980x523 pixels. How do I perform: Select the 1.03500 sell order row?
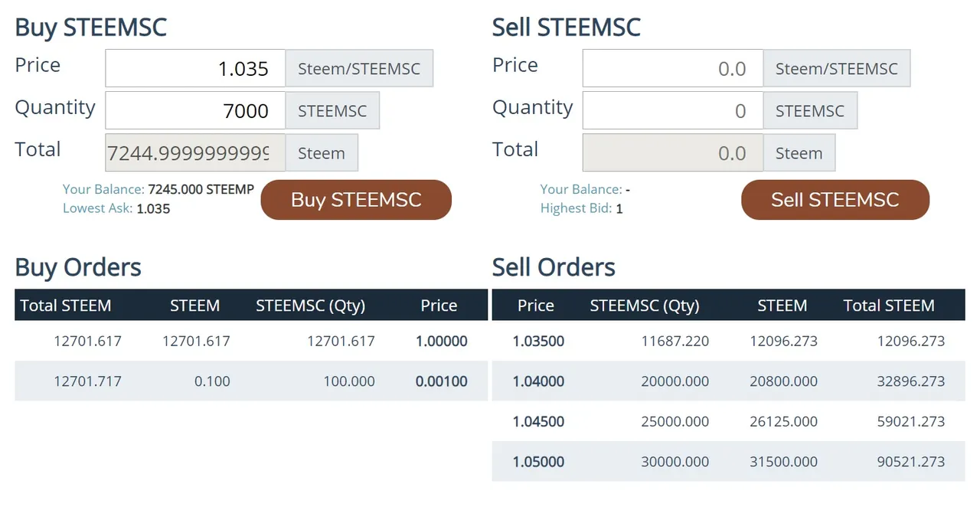click(727, 341)
